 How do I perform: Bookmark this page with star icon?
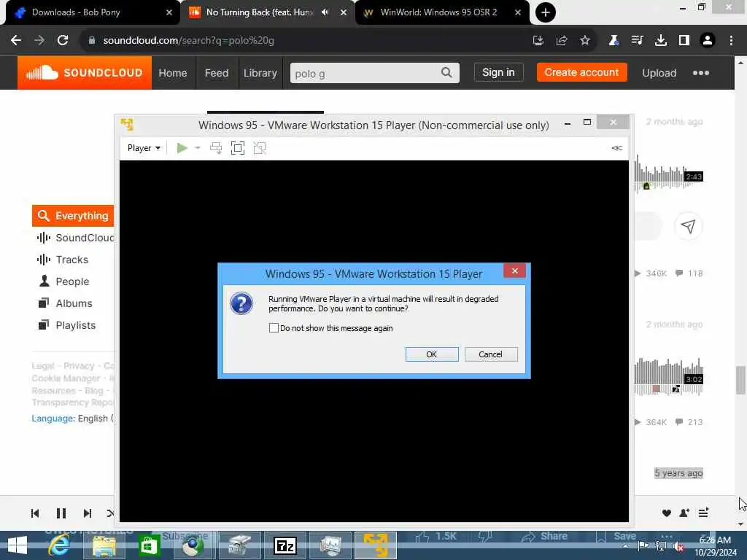(585, 41)
